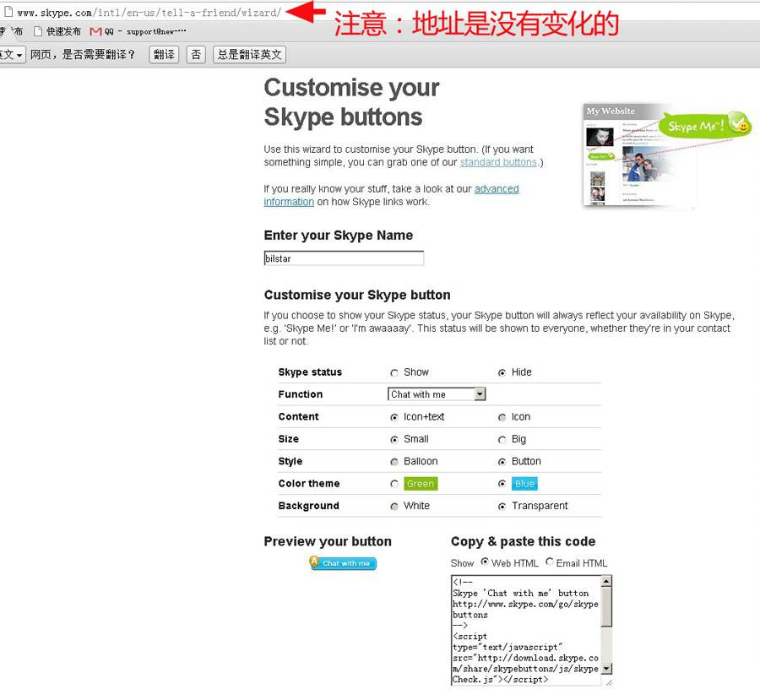The image size is (760, 700).
Task: Click 否 to decline page translation
Action: 195,54
